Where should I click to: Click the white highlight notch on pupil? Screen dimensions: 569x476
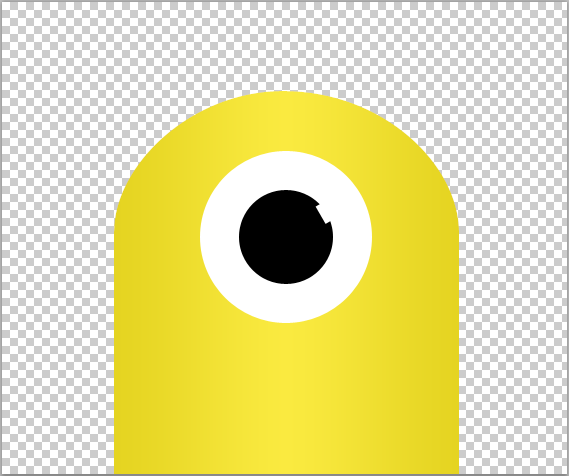click(323, 214)
